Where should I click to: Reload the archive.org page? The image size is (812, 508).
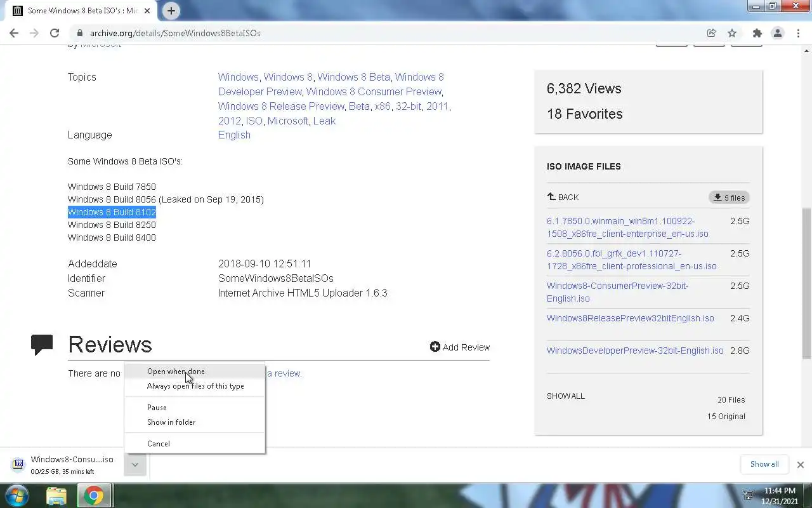click(55, 33)
